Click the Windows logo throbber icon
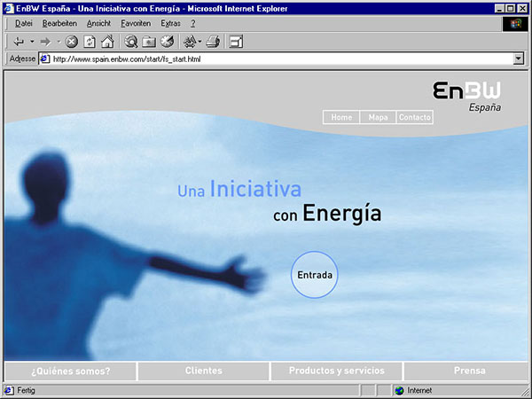532x399 pixels. (x=515, y=24)
